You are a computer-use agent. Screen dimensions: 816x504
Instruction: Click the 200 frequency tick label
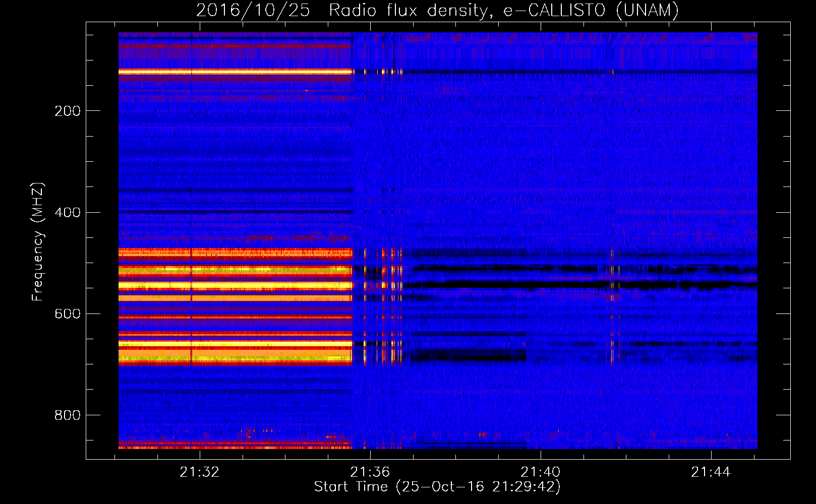tap(68, 111)
